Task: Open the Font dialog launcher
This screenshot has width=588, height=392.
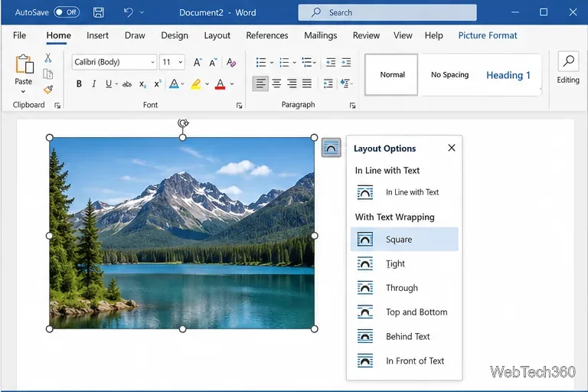Action: pos(239,106)
